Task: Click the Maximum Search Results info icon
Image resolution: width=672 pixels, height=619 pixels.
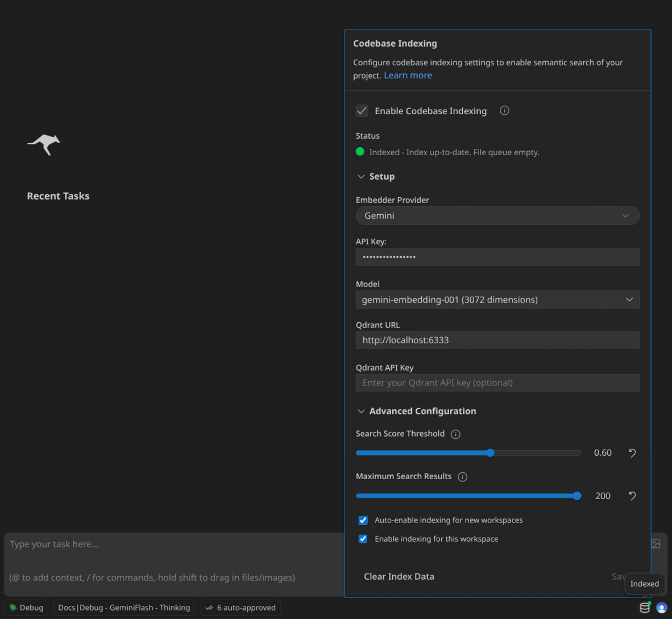Action: pos(462,477)
